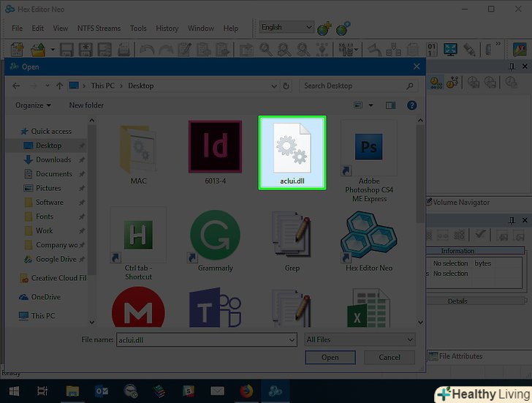Image resolution: width=532 pixels, height=403 pixels.
Task: Open the view options dropdown arrow
Action: [370, 105]
